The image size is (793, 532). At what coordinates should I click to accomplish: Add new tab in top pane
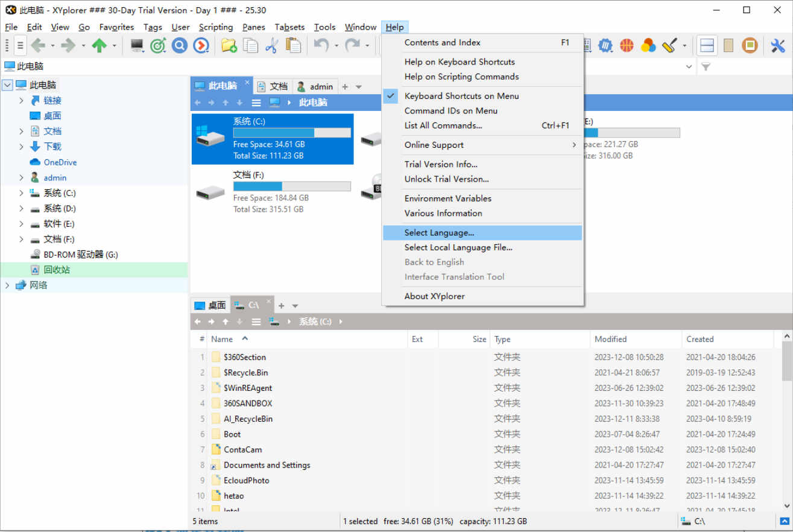pos(345,87)
